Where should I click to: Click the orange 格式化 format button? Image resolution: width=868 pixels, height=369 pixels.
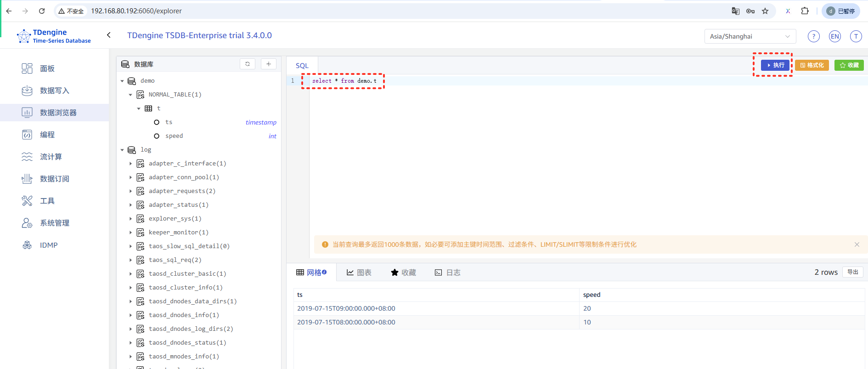(812, 65)
